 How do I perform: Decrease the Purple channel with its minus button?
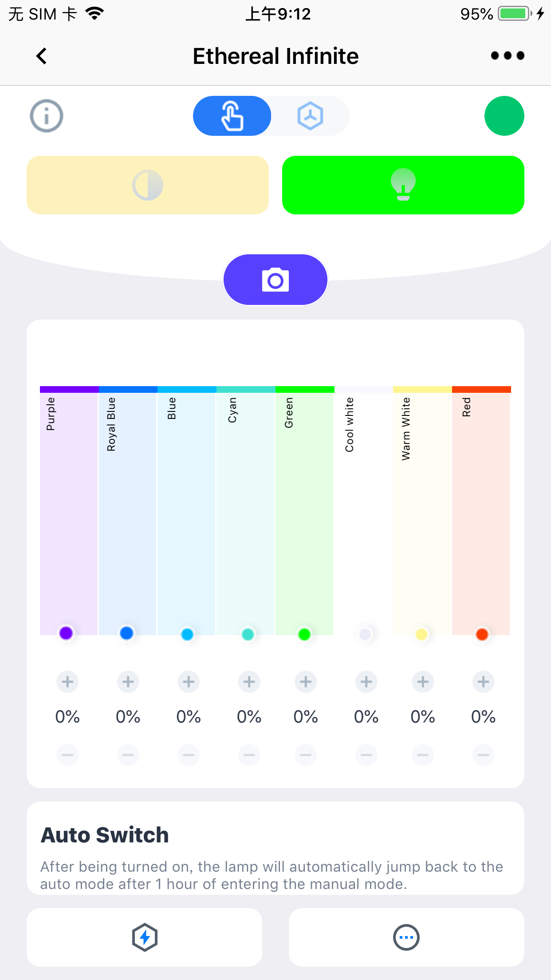pos(67,755)
